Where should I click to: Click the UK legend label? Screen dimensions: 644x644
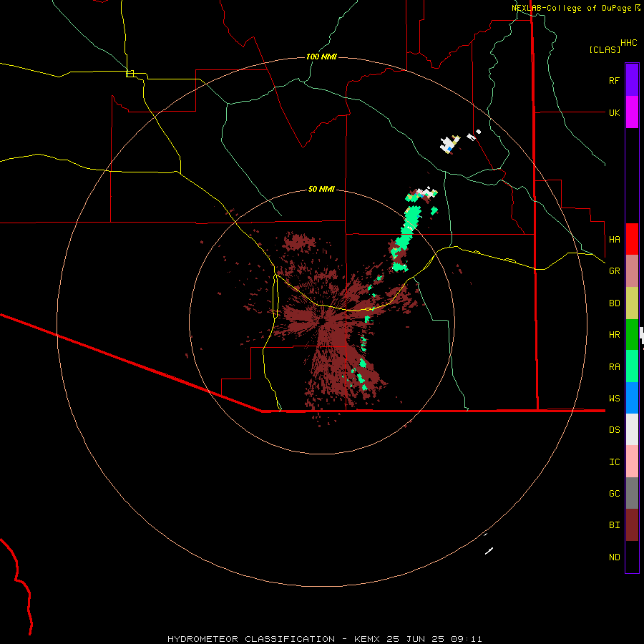[x=614, y=112]
